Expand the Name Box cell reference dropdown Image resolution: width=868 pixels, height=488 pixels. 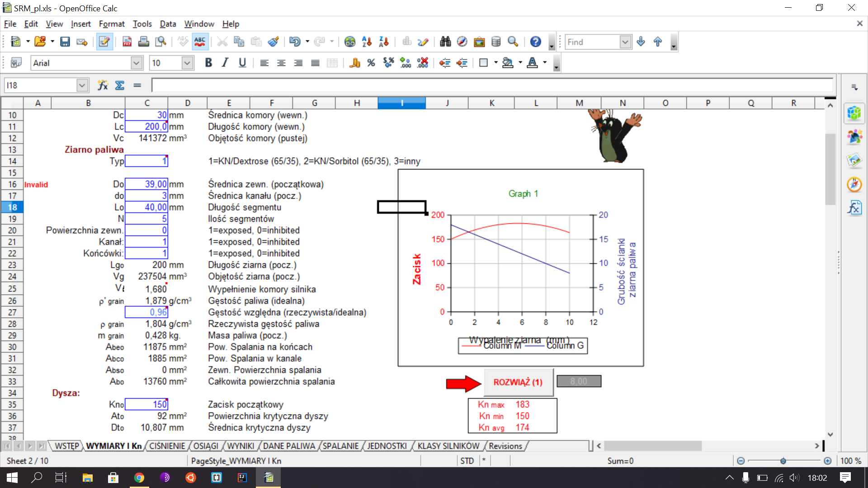[x=82, y=85]
